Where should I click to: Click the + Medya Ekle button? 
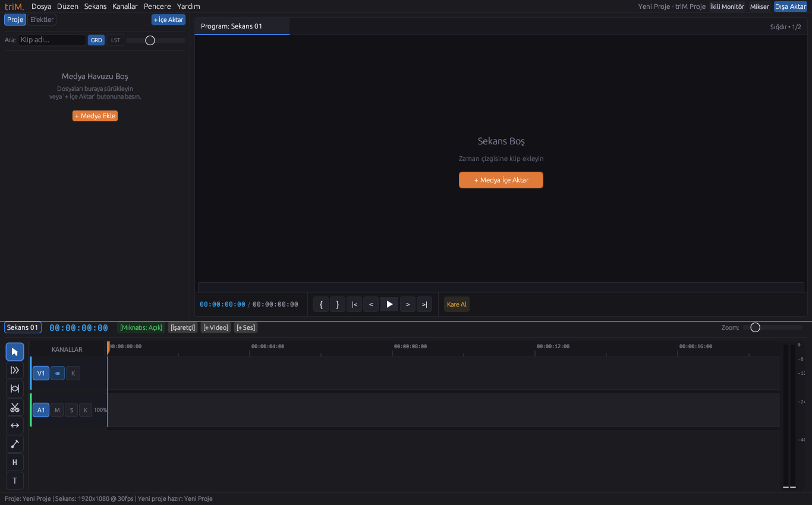coord(95,116)
